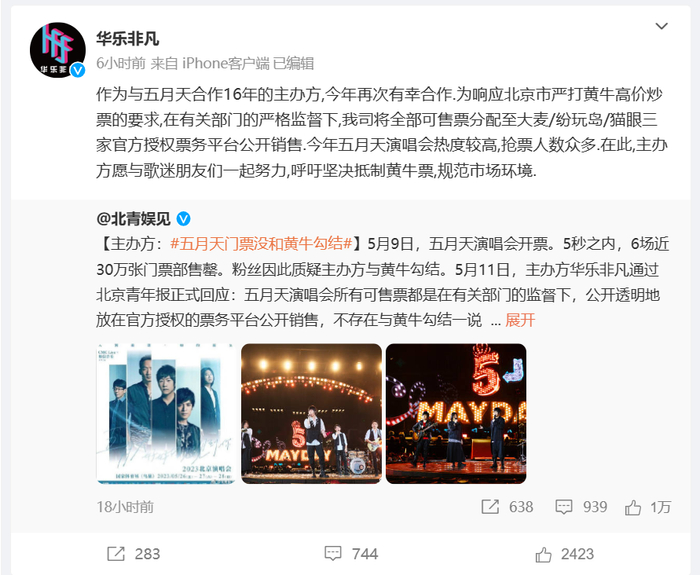Expand the quoted post with 展开
Screen dimensions: 700x575
pyautogui.click(x=520, y=320)
